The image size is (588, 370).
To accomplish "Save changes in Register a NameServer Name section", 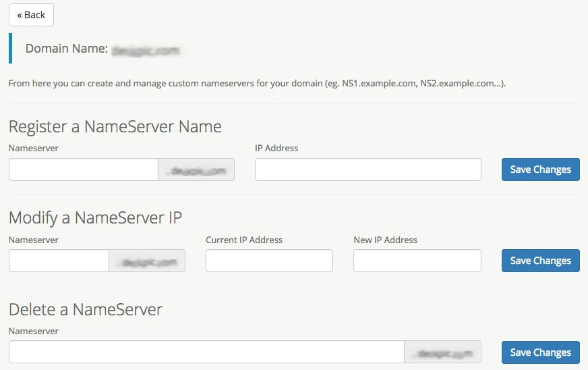I will (540, 169).
